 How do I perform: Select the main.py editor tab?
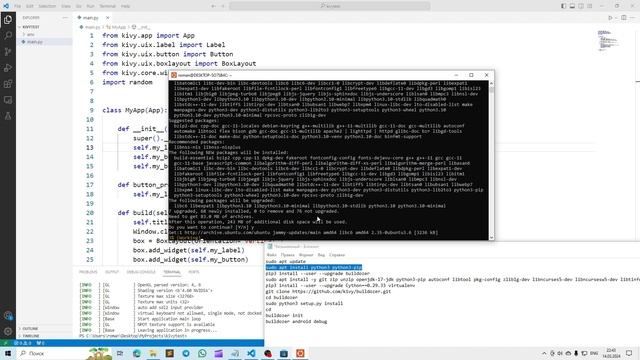click(90, 18)
